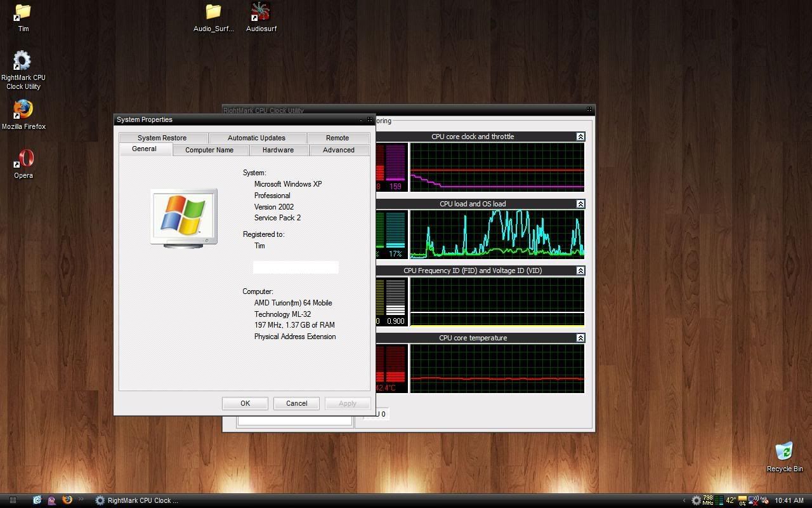Select the Recycle Bin icon
Viewport: 812px width, 508px height.
point(785,457)
